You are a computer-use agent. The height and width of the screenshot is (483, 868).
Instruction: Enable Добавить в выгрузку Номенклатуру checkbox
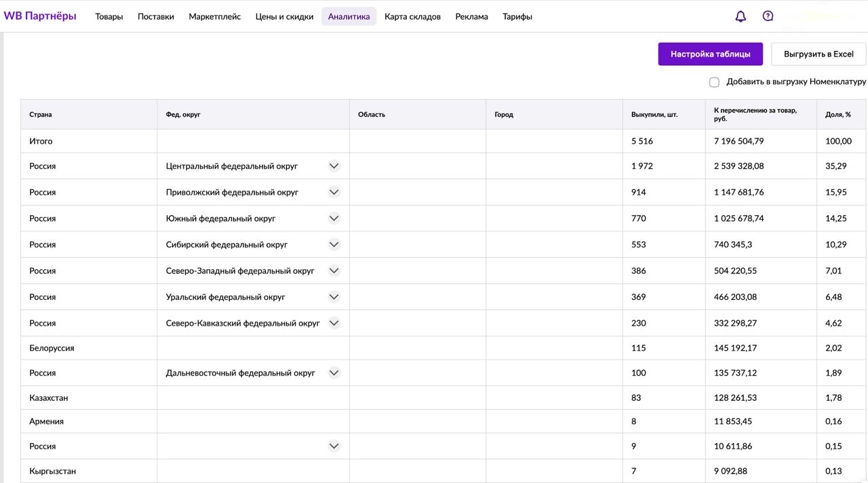click(x=714, y=82)
